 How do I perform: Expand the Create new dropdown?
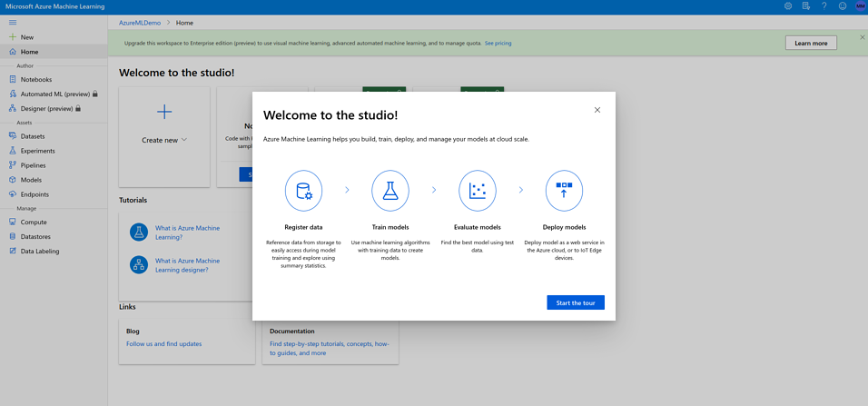(x=164, y=140)
